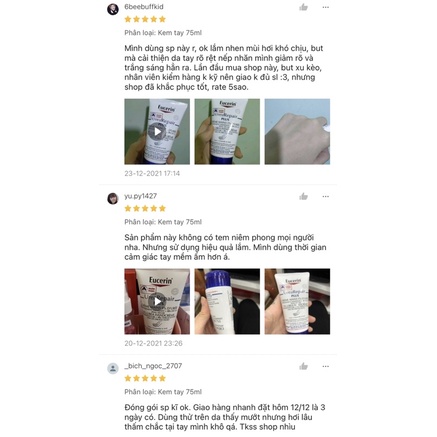The height and width of the screenshot is (437, 437).
Task: Open more options for 6beebuffkid's review
Action: pyautogui.click(x=326, y=7)
